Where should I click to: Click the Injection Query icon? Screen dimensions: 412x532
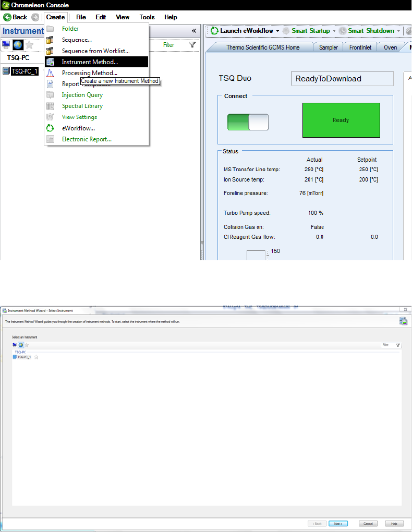point(50,95)
